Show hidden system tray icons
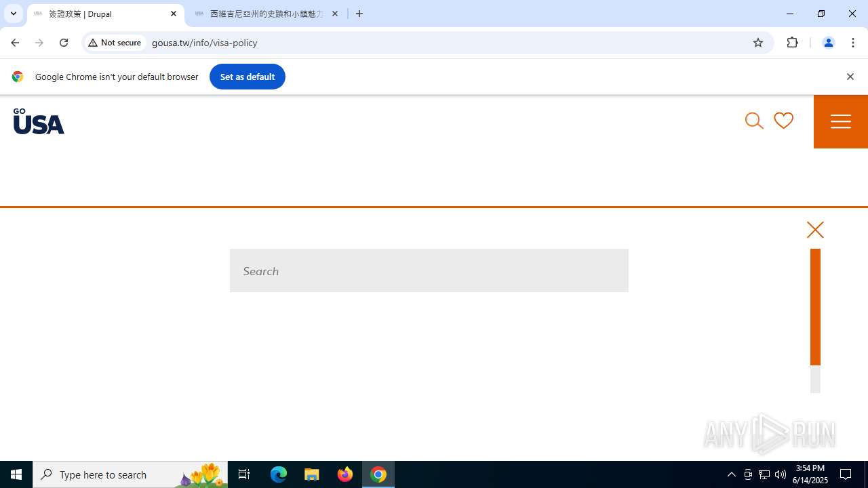The height and width of the screenshot is (488, 868). [731, 474]
